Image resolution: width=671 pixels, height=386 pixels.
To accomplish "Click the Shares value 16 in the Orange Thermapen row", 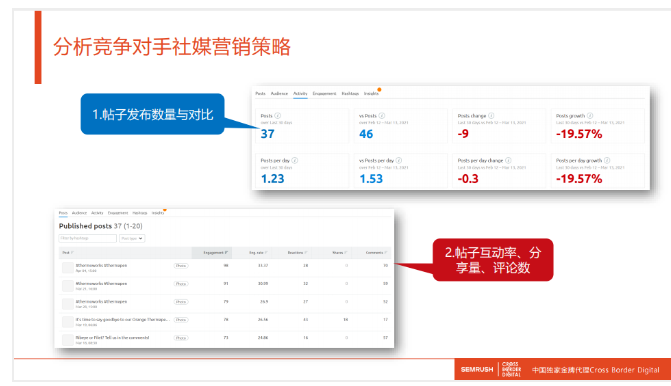I will click(346, 320).
